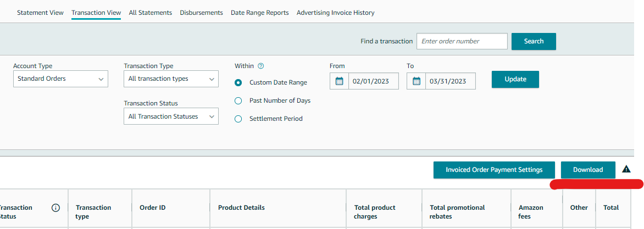Open Invoiced Order Payment Settings
Screen dimensions: 644x229
tap(494, 170)
